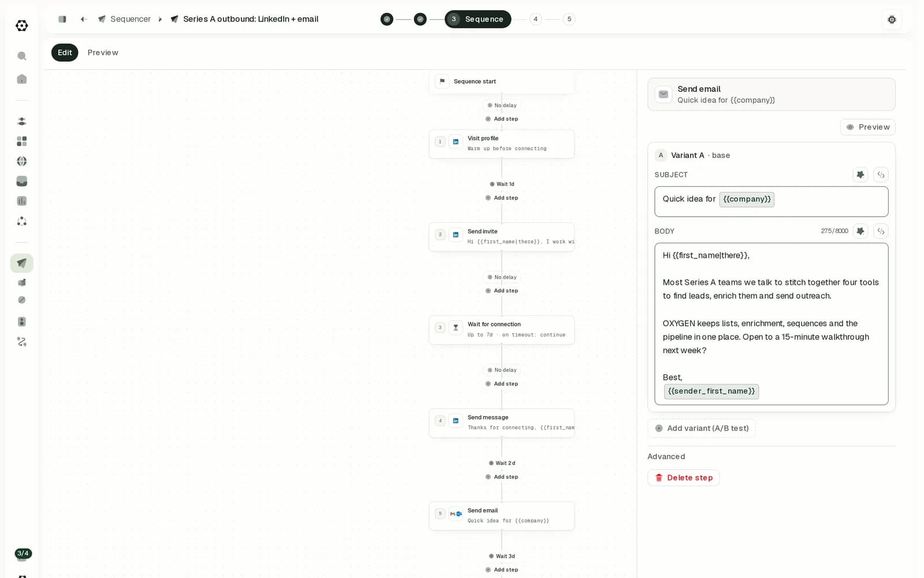Open the settings icon at top right
The image size is (924, 578).
pyautogui.click(x=892, y=20)
